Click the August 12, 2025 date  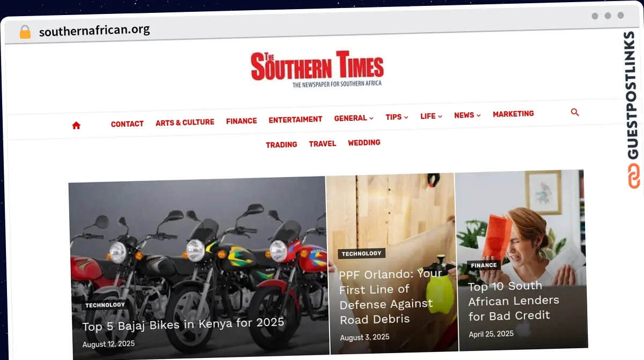point(108,344)
